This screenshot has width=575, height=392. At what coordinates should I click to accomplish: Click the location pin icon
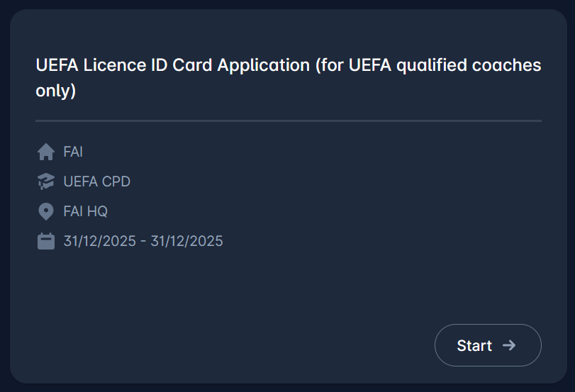pos(46,211)
